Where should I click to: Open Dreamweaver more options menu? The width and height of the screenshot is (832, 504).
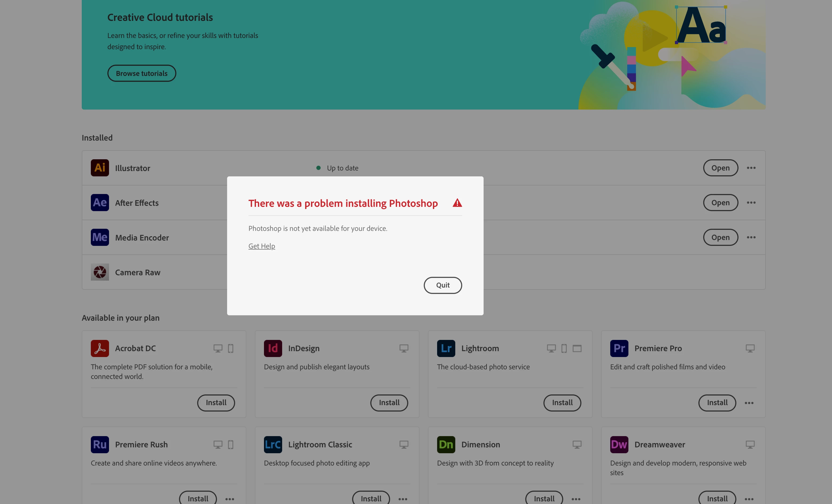coord(749,499)
